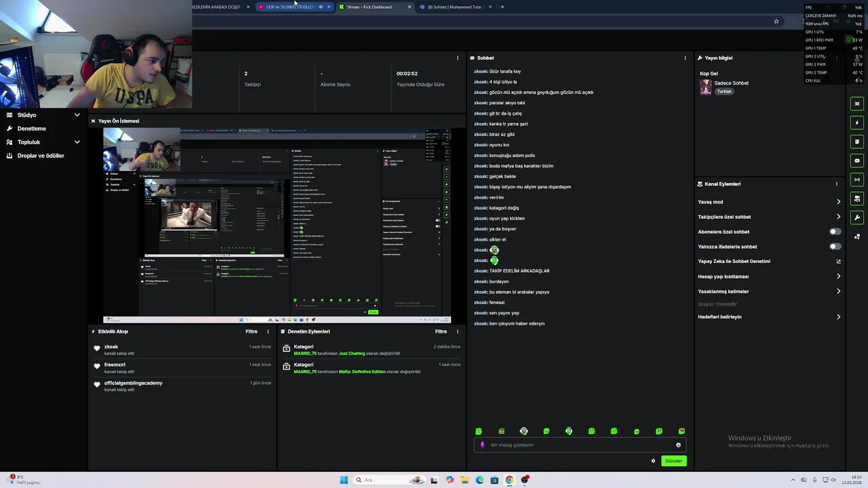
Task: Insert the first green Kick emote
Action: (479, 431)
